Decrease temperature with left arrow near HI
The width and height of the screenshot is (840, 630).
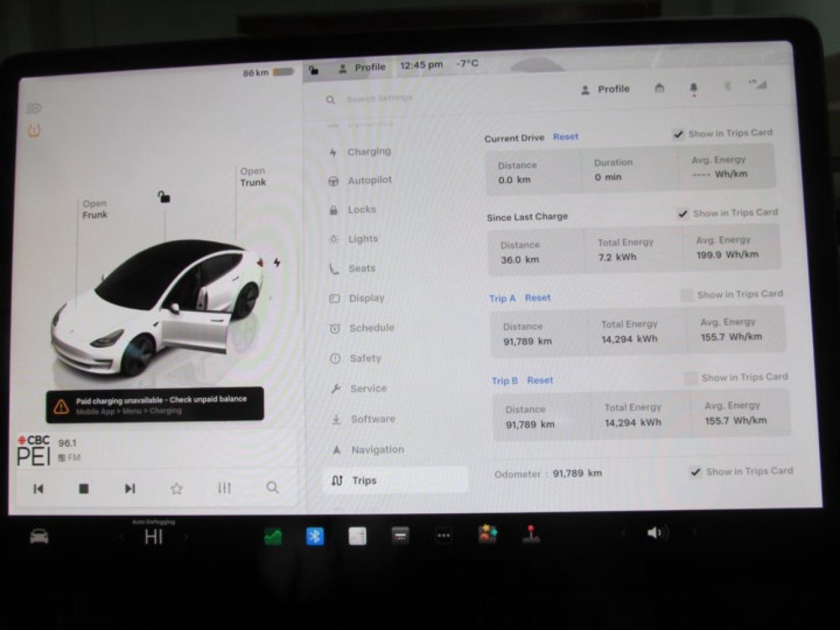(121, 537)
